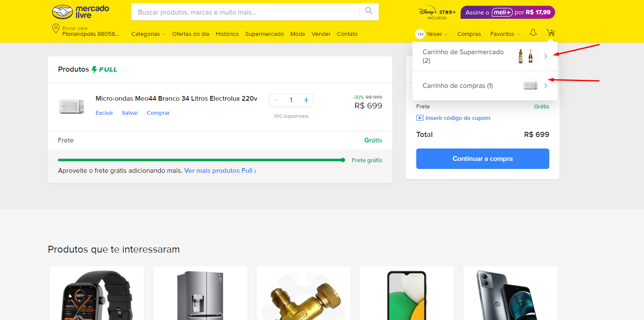Open Moda menu item
Image resolution: width=644 pixels, height=320 pixels.
coord(298,34)
